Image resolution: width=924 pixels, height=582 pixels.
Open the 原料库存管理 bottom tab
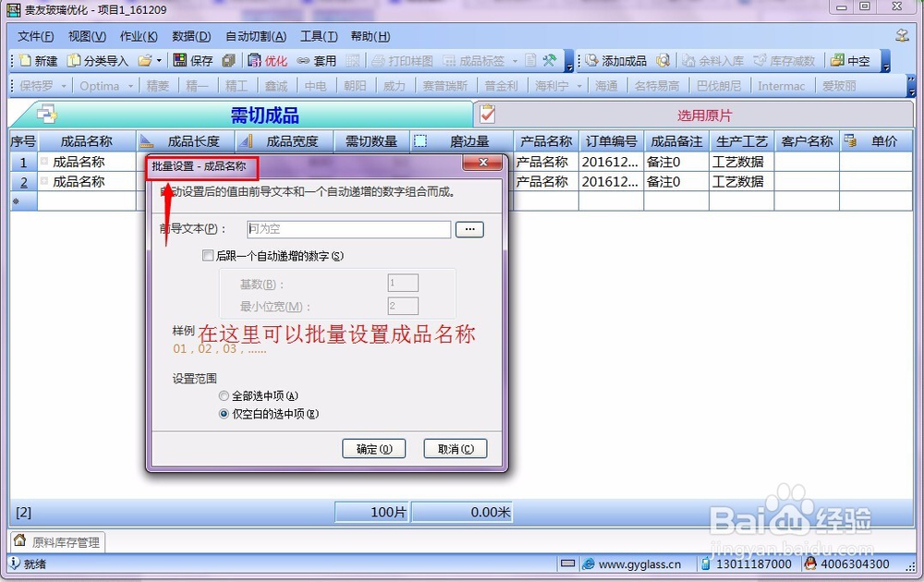(x=57, y=542)
